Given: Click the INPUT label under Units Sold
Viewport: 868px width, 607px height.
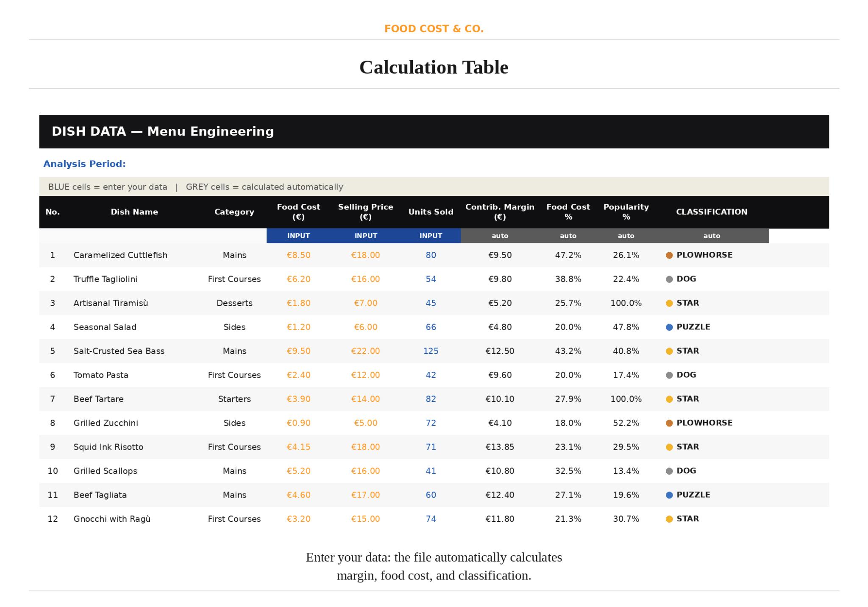Looking at the screenshot, I should (x=431, y=236).
